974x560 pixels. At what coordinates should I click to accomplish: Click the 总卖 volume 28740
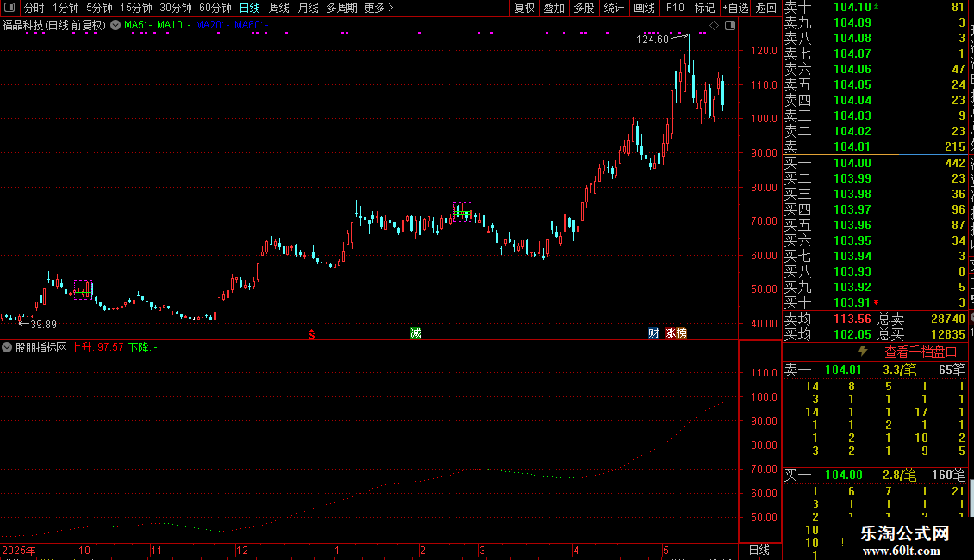coord(948,319)
